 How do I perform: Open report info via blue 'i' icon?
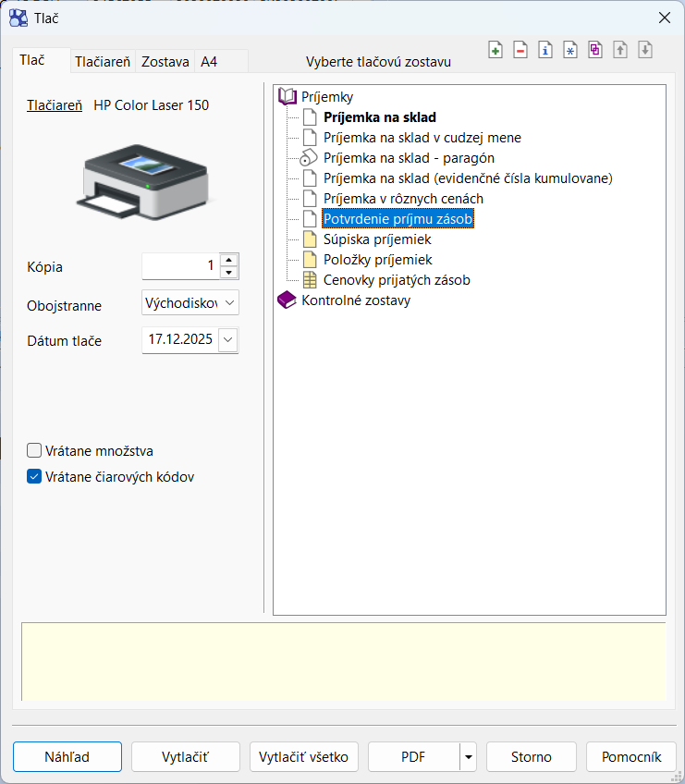click(545, 51)
